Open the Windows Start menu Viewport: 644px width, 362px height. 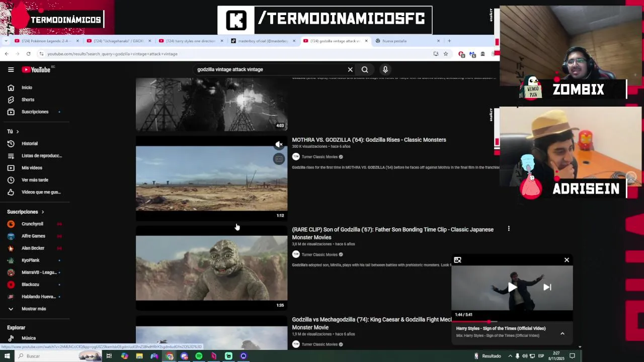point(7,356)
